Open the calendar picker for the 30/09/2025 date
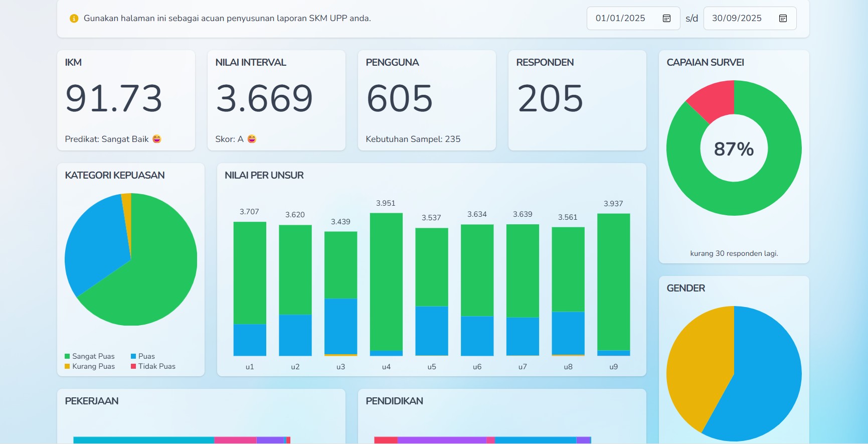Viewport: 868px width, 444px height. pyautogui.click(x=783, y=19)
